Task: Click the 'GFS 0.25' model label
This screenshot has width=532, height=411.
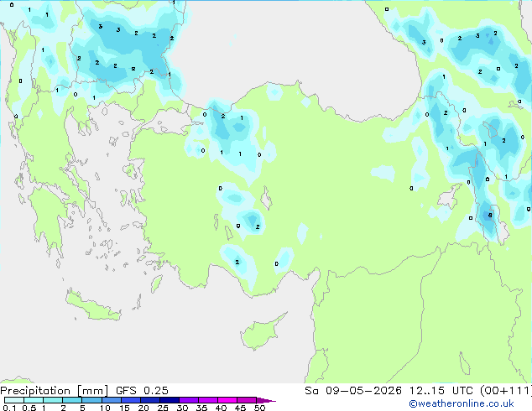Action: [x=142, y=391]
